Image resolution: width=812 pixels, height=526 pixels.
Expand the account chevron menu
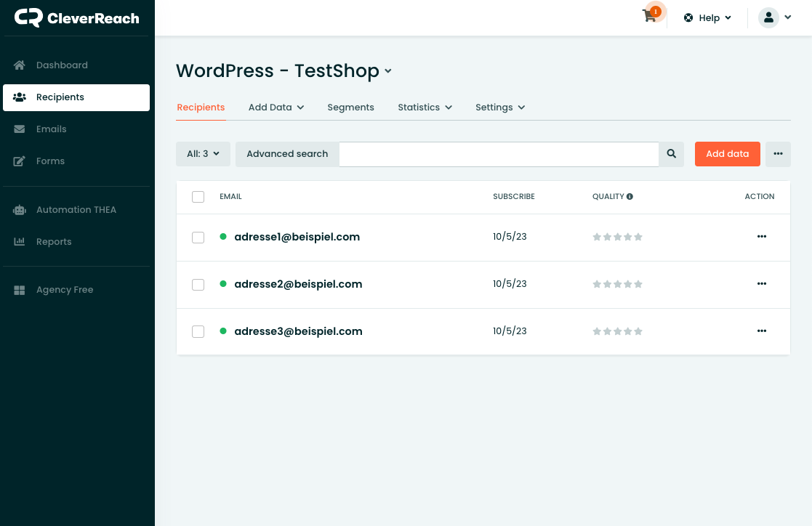pyautogui.click(x=788, y=17)
